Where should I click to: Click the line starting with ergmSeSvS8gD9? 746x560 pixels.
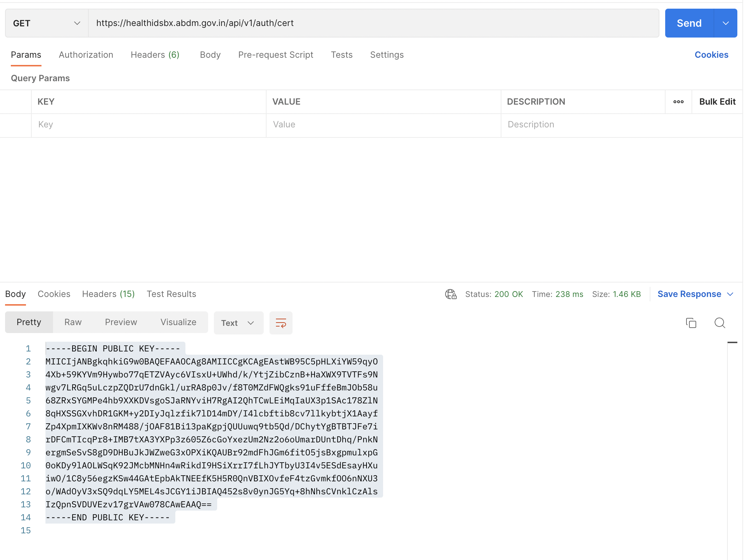[212, 452]
